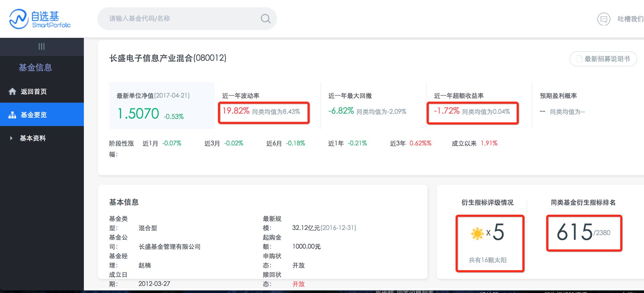Click 同类基金衍生指标排名 heading
Screen dimensions: 644x293
pyautogui.click(x=583, y=203)
